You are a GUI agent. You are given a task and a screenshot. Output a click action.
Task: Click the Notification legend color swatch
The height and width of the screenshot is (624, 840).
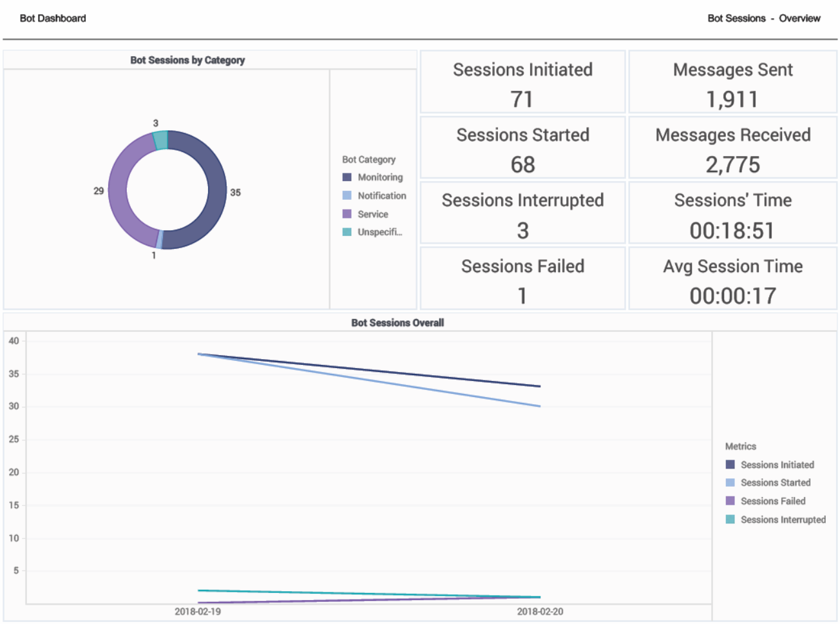[347, 195]
